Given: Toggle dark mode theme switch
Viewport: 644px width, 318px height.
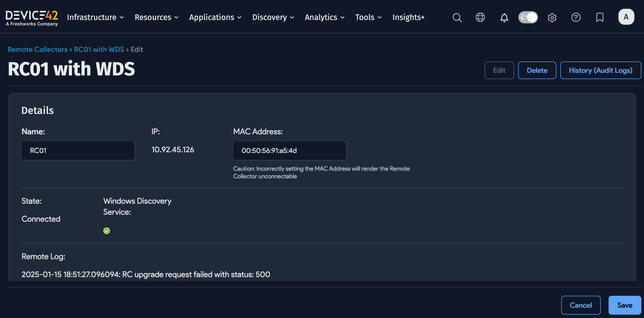Looking at the screenshot, I should 528,17.
